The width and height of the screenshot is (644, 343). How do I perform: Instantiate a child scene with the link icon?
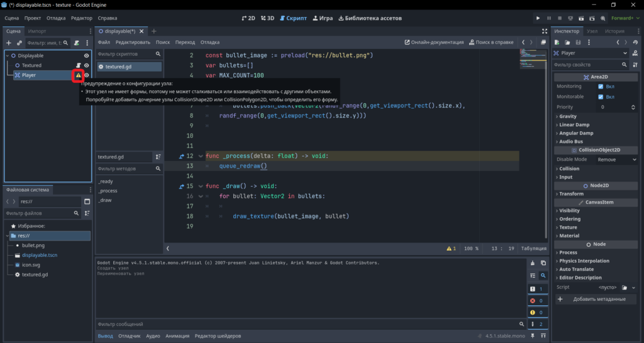pos(19,43)
